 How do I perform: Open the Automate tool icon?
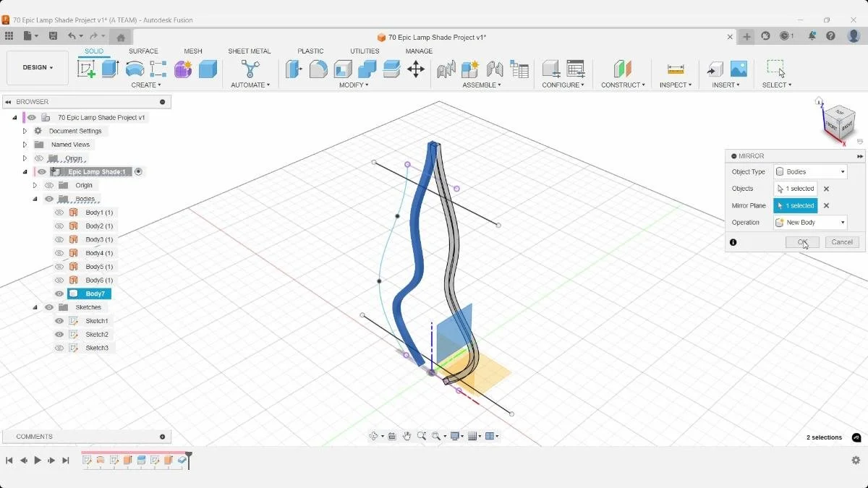coord(250,69)
